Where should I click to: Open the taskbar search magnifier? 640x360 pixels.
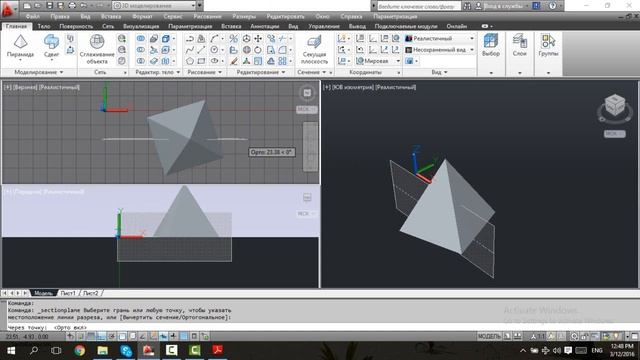coord(33,350)
